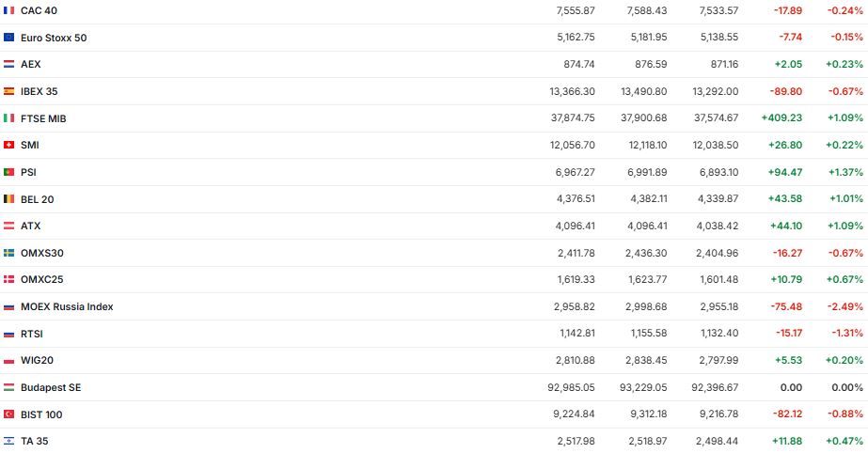Click the Belgium flag next to BEL 20
Viewport: 868px width, 453px height.
8,199
